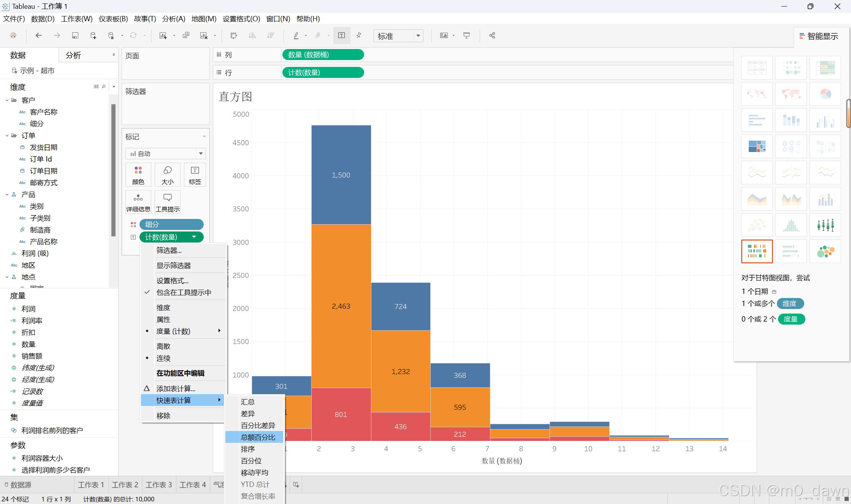Toggle 包含在工具提示中 checkmark option
851x504 pixels.
(184, 293)
